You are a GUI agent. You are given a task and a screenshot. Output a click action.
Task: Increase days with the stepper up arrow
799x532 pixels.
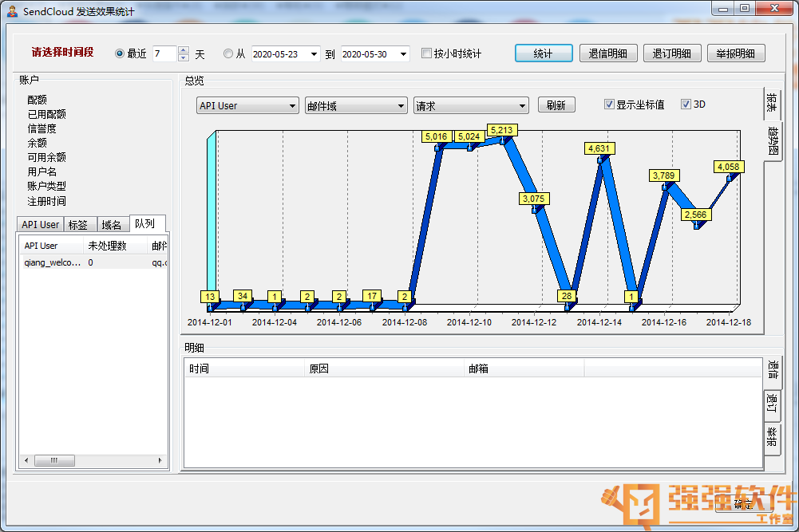[x=184, y=50]
